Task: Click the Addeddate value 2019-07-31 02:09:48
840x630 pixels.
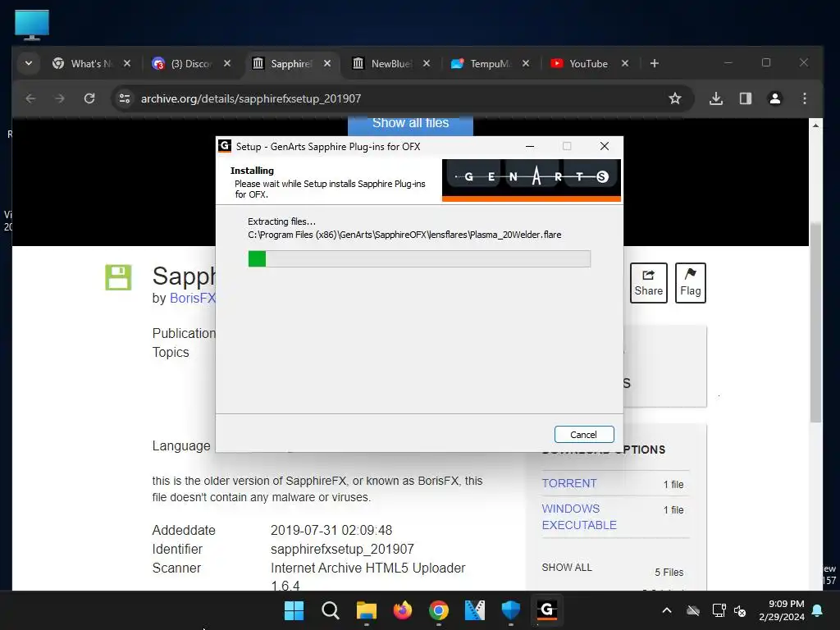Action: coord(331,531)
